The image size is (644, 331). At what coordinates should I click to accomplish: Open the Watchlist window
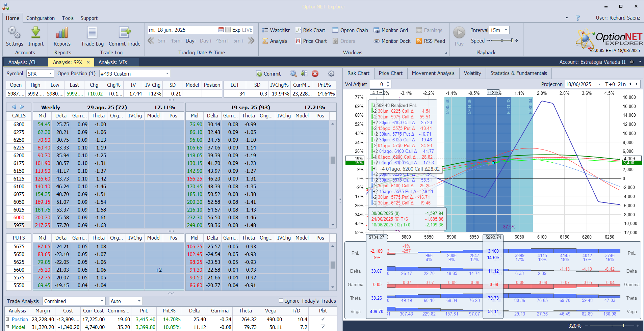tap(276, 30)
